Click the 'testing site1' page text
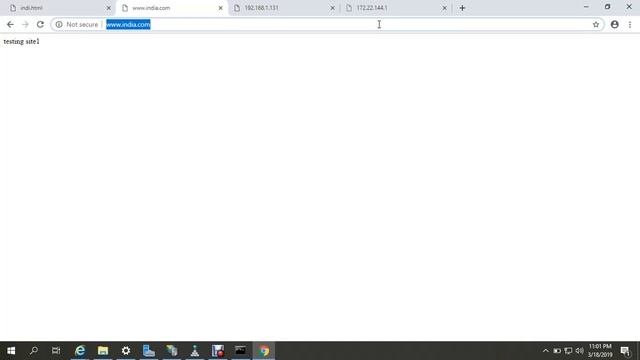Viewport: 640px width, 360px height. [x=21, y=42]
